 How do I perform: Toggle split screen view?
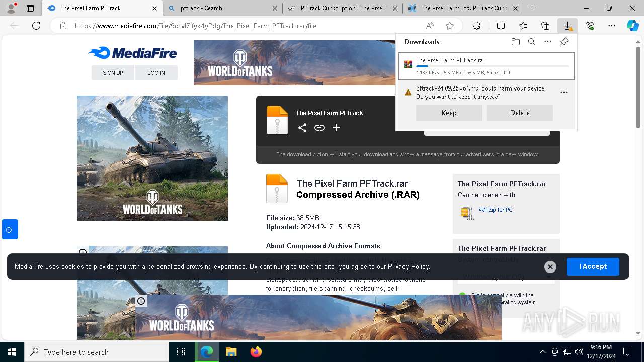501,26
